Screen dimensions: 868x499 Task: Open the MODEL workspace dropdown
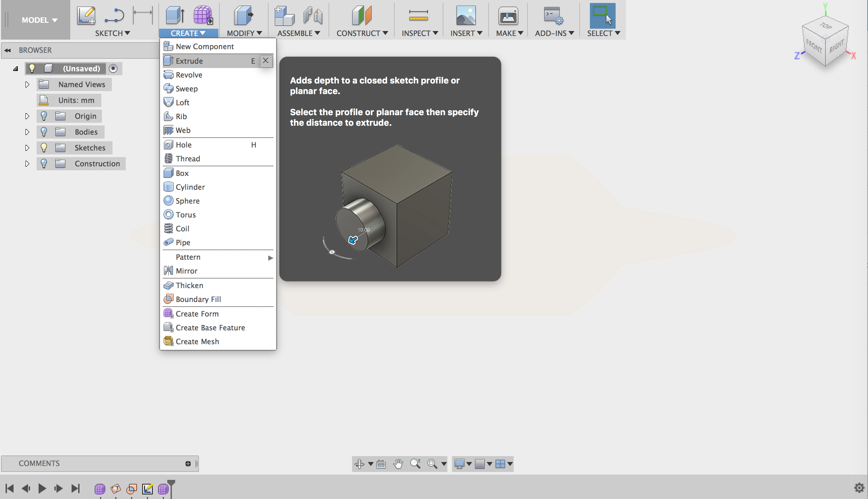click(x=39, y=20)
